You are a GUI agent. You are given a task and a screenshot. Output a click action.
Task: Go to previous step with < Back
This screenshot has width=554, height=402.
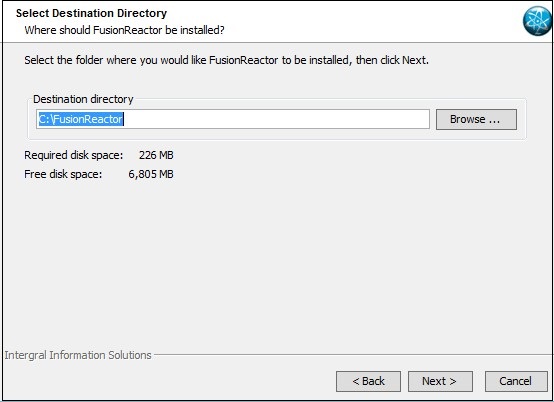pyautogui.click(x=368, y=381)
